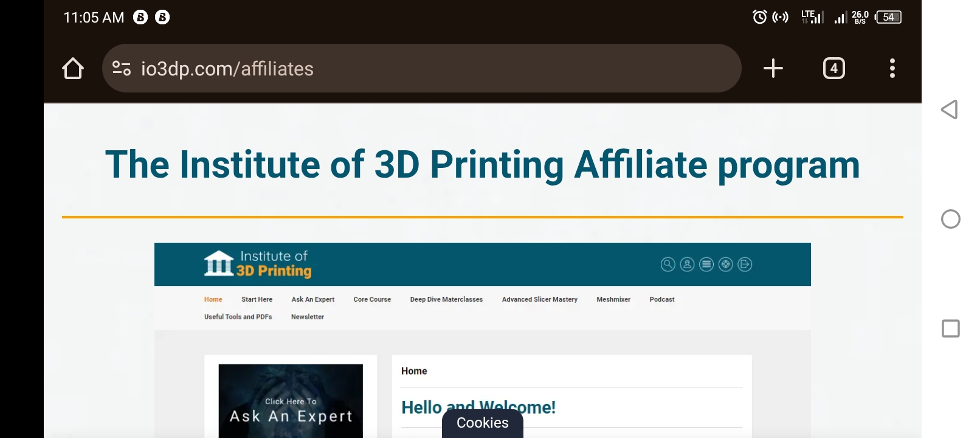Click the user profile icon in site header
This screenshot has width=980, height=438.
coord(687,264)
